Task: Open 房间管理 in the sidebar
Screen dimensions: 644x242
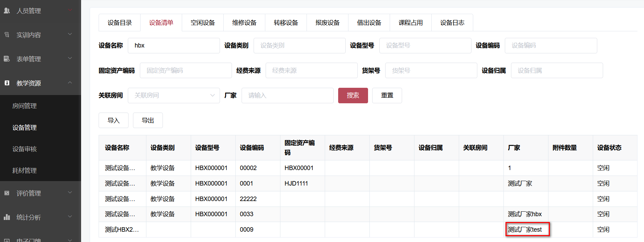Action: (x=24, y=106)
